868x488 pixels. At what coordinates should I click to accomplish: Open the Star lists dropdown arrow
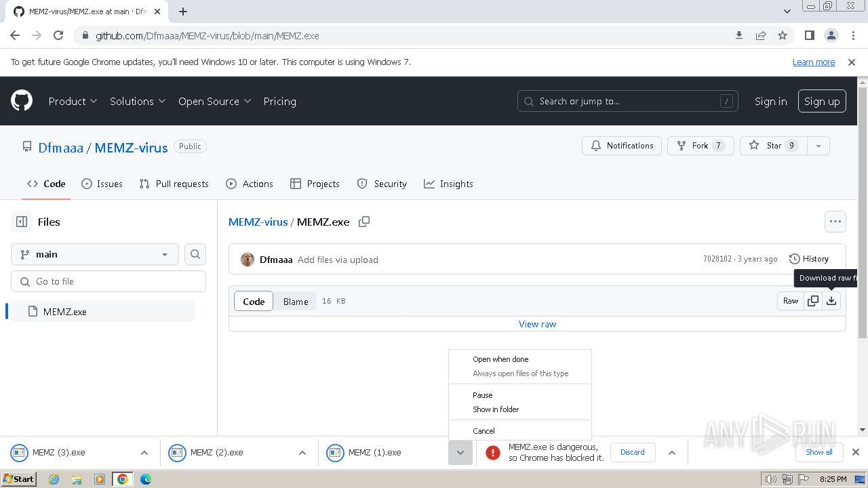(x=818, y=146)
